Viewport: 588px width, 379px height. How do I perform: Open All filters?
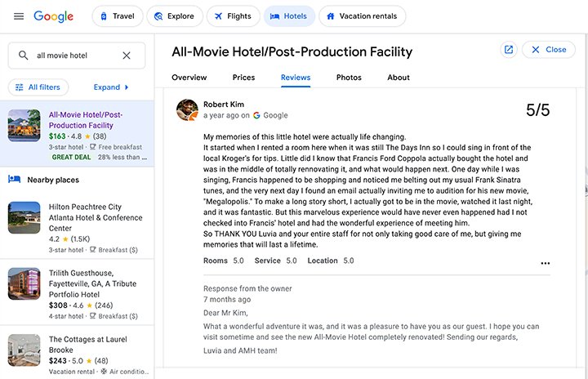(38, 87)
